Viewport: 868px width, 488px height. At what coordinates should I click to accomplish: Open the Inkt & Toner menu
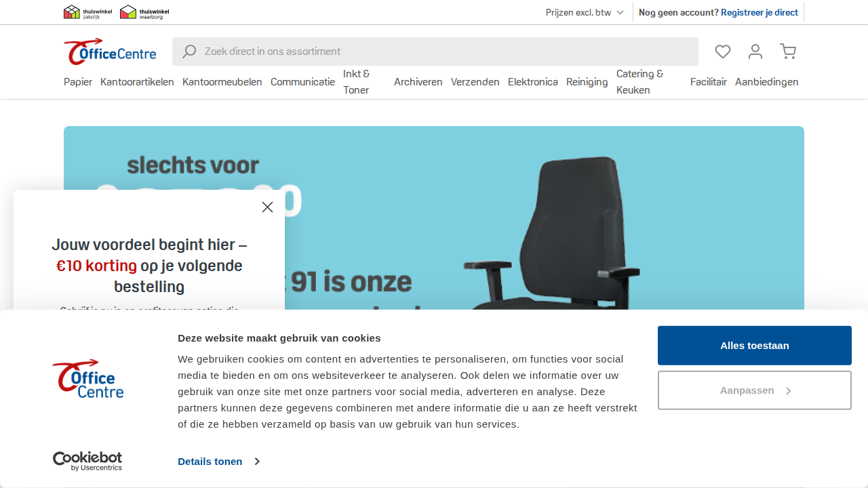[x=357, y=81]
